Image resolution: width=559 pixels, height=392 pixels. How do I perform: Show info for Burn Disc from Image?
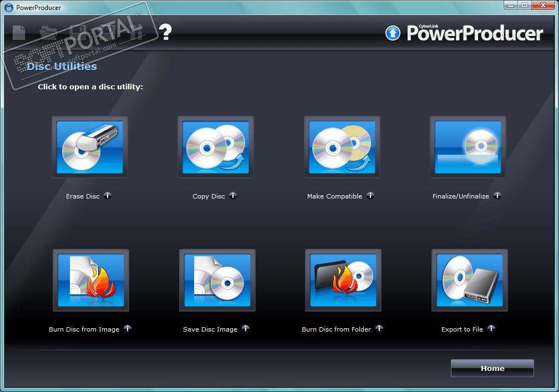pos(128,329)
